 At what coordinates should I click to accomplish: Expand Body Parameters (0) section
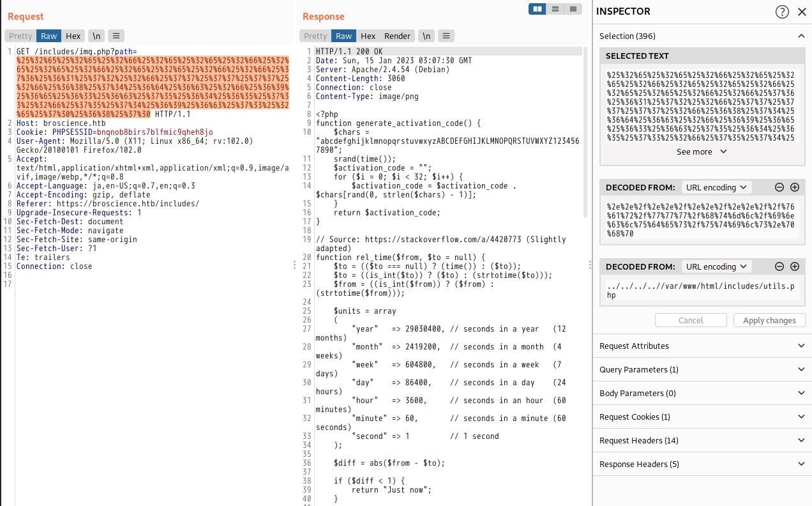click(702, 393)
